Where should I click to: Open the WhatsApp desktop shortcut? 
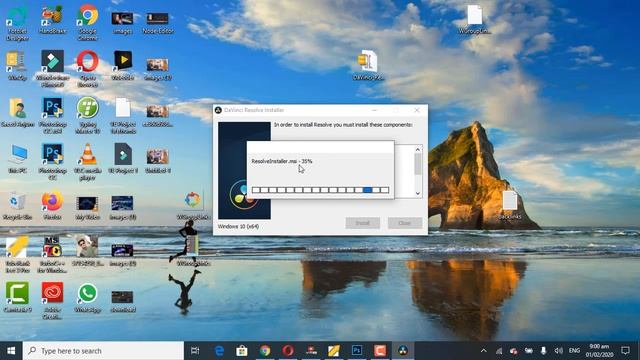pos(87,297)
